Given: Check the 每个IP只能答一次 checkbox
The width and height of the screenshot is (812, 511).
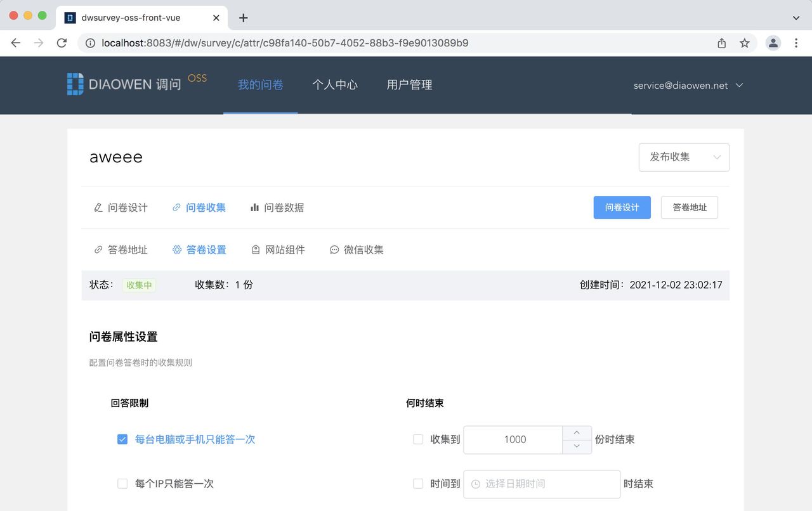Looking at the screenshot, I should point(122,483).
